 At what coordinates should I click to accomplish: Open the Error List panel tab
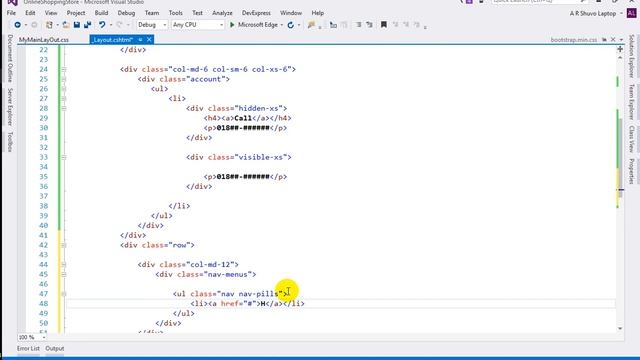[x=29, y=349]
